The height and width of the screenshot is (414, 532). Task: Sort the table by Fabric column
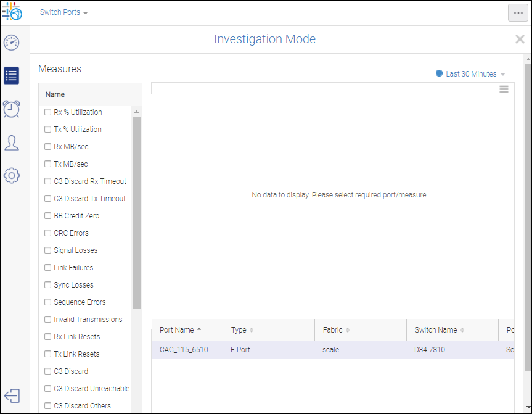(361, 329)
